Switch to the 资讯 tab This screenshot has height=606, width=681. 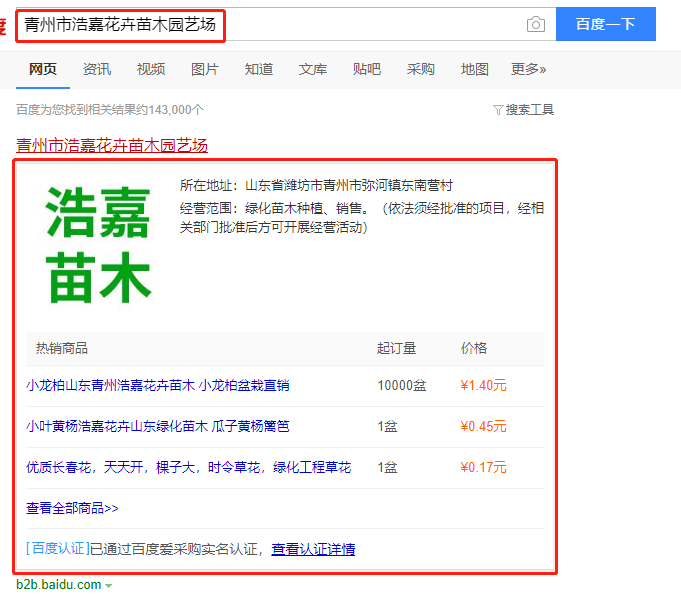[97, 69]
